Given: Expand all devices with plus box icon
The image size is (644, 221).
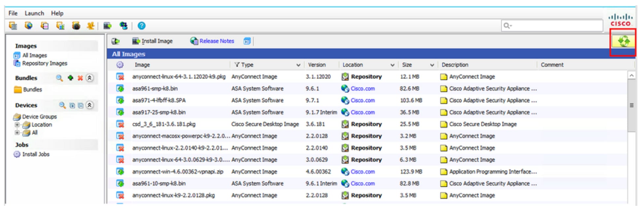Looking at the screenshot, I should point(72,106).
